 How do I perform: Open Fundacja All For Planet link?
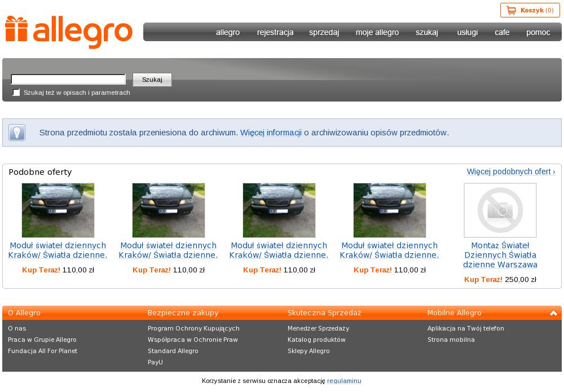coord(42,351)
